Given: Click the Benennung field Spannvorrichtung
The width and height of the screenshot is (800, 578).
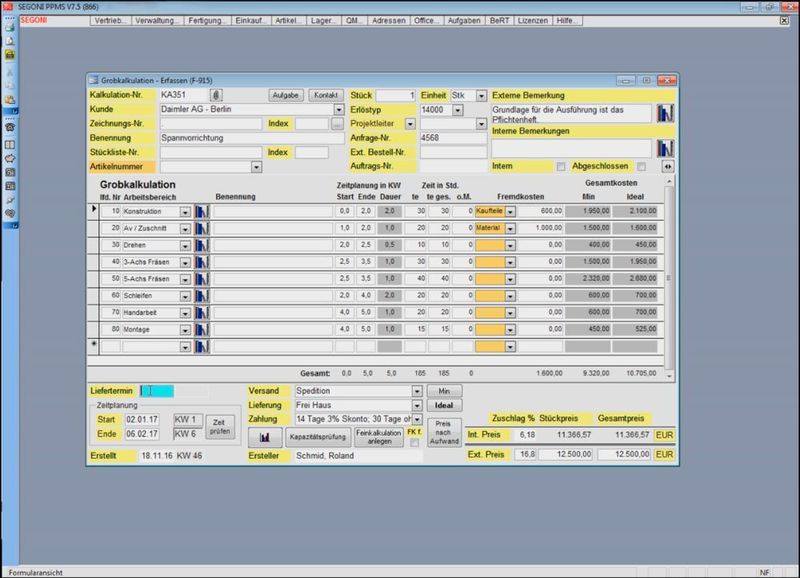Looking at the screenshot, I should [x=252, y=138].
